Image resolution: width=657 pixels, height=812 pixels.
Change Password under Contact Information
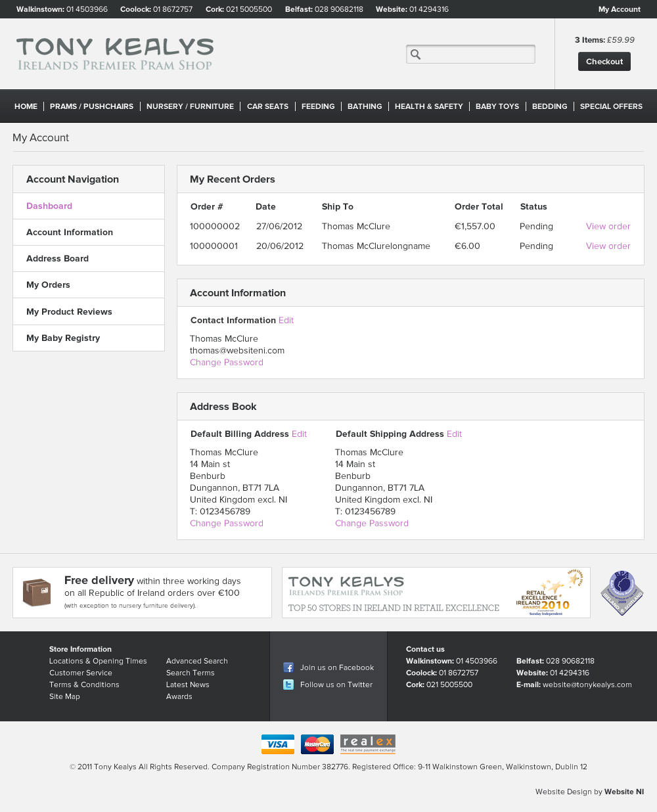[227, 362]
